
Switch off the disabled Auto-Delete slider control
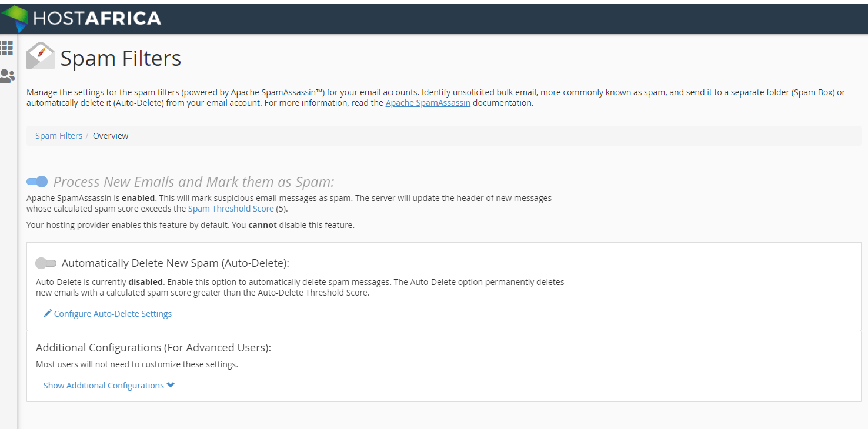pyautogui.click(x=46, y=263)
